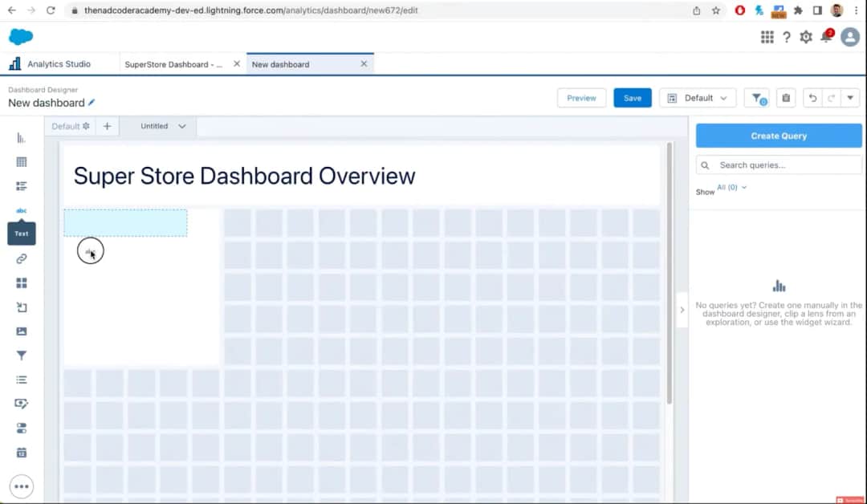
Task: Bookmark the page with star icon
Action: (716, 10)
